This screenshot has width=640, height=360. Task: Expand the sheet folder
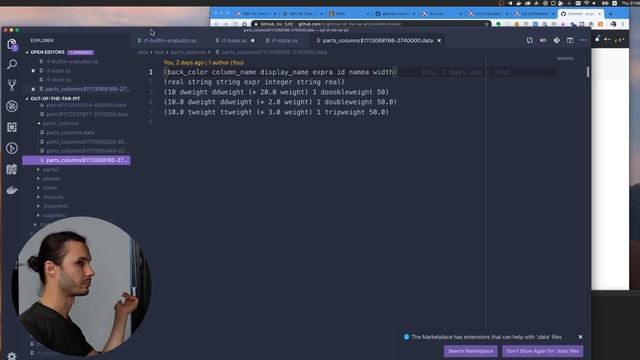click(47, 188)
